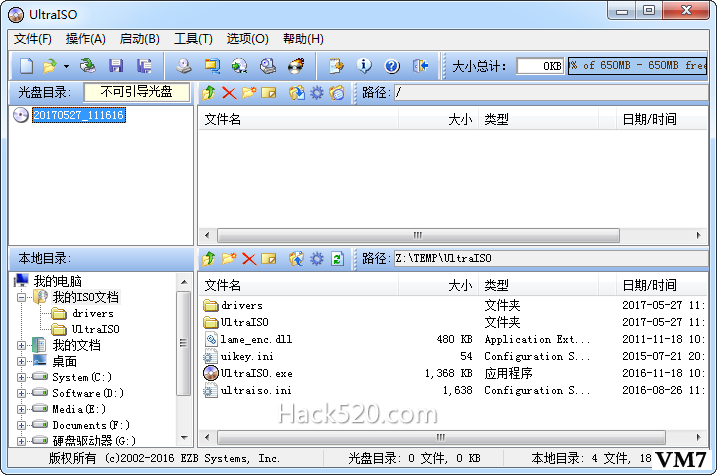Open the 启动(B) menu
Screen dimensions: 717x475
(x=139, y=39)
